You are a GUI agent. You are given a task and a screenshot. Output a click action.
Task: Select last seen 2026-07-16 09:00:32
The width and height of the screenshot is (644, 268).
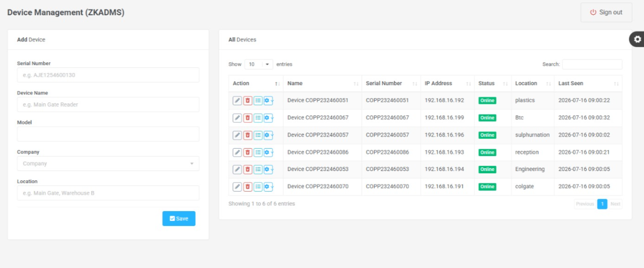pos(584,118)
